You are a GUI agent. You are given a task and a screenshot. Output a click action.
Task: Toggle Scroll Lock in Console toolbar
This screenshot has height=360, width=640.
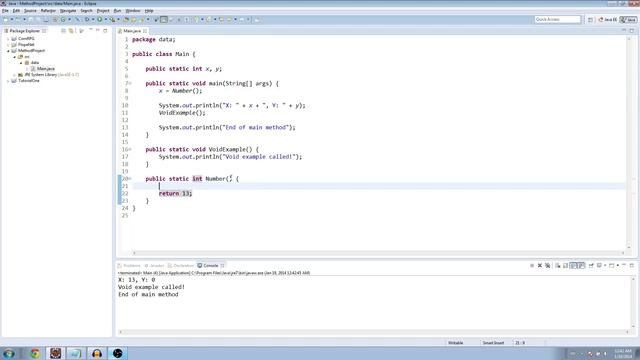[565, 266]
